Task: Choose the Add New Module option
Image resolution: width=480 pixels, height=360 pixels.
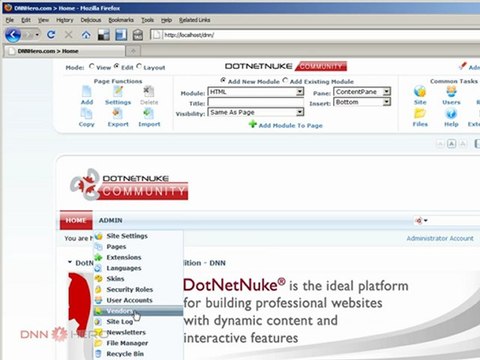Action: 223,80
